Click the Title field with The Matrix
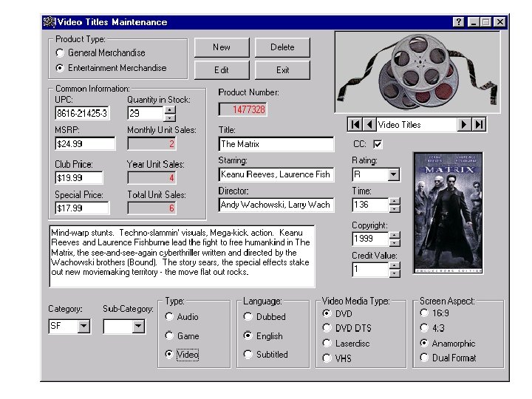Image resolution: width=532 pixels, height=399 pixels. 276,144
